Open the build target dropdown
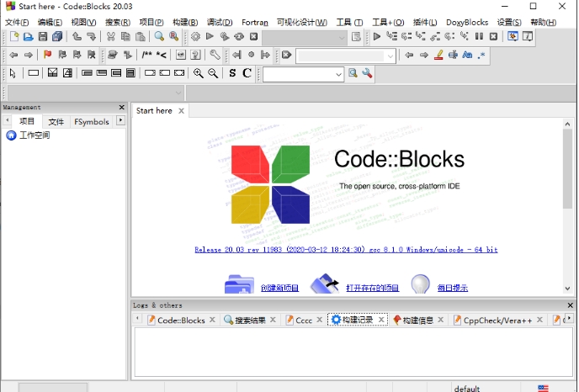Viewport: 579px width, 392px height. [x=341, y=37]
